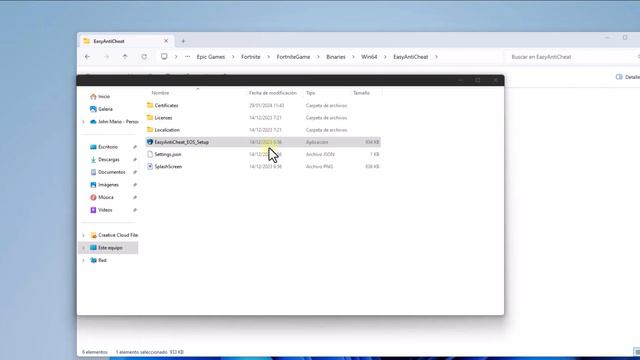Viewport: 640px width, 360px height.
Task: Open Win64 in the address path
Action: pyautogui.click(x=369, y=57)
